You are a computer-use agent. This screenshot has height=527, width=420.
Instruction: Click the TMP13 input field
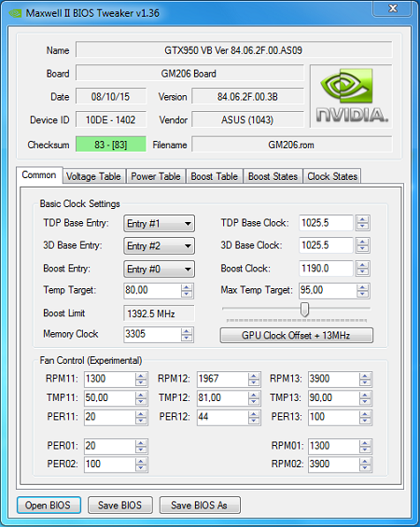click(334, 398)
